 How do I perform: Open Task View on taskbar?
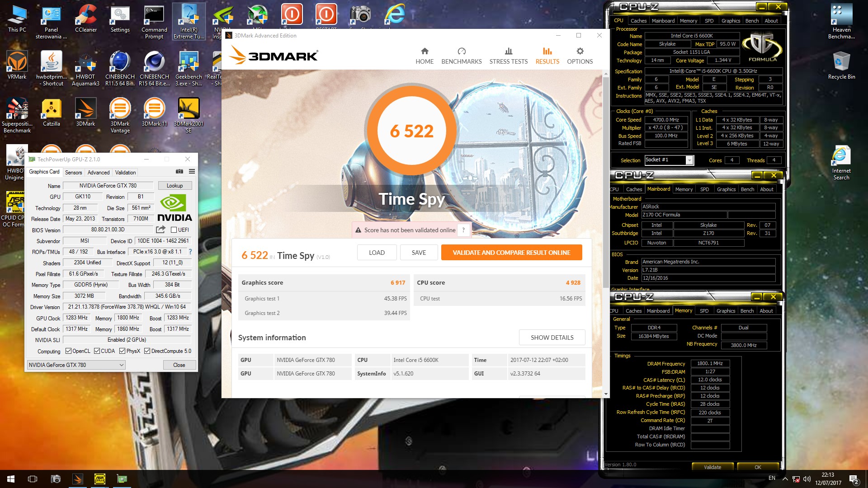click(x=33, y=479)
